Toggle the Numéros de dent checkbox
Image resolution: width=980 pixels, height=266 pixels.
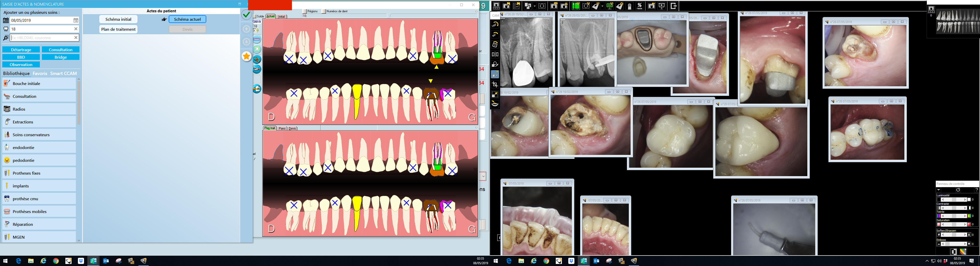324,12
